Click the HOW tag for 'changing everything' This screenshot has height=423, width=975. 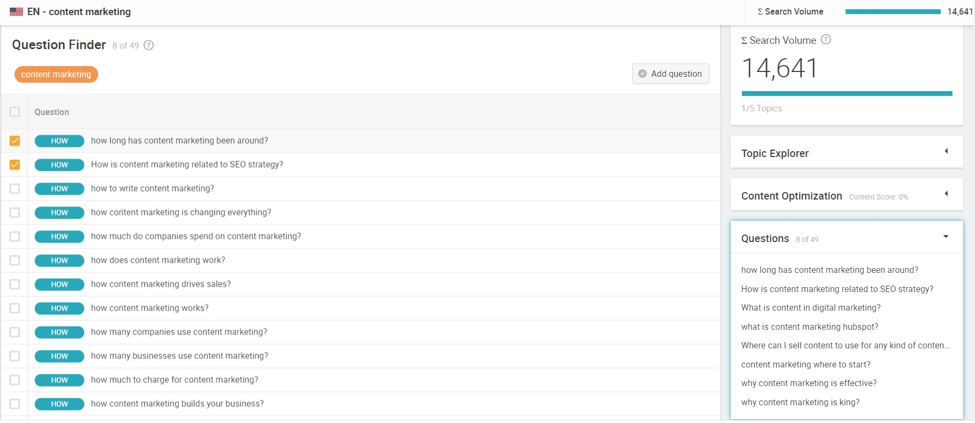tap(59, 212)
